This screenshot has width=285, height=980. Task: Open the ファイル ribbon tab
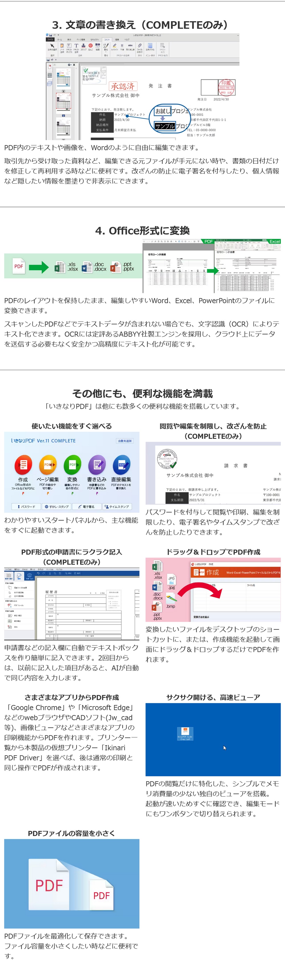point(50,40)
